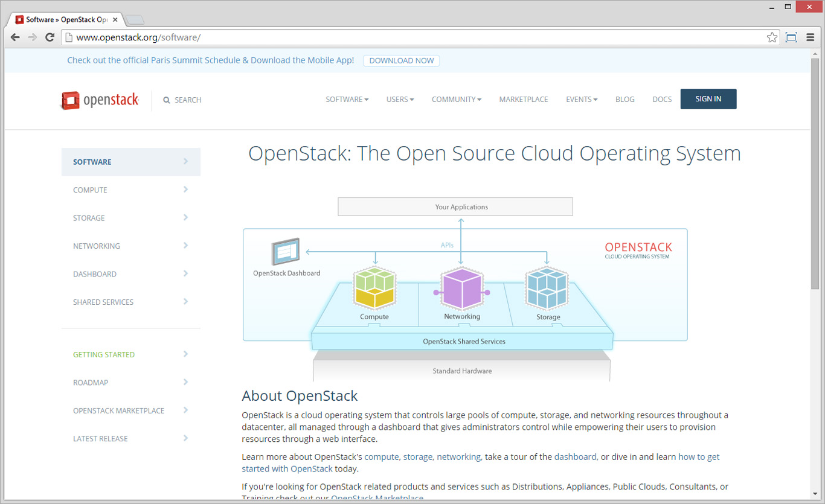Click the 'networking' link in paragraph

[459, 457]
